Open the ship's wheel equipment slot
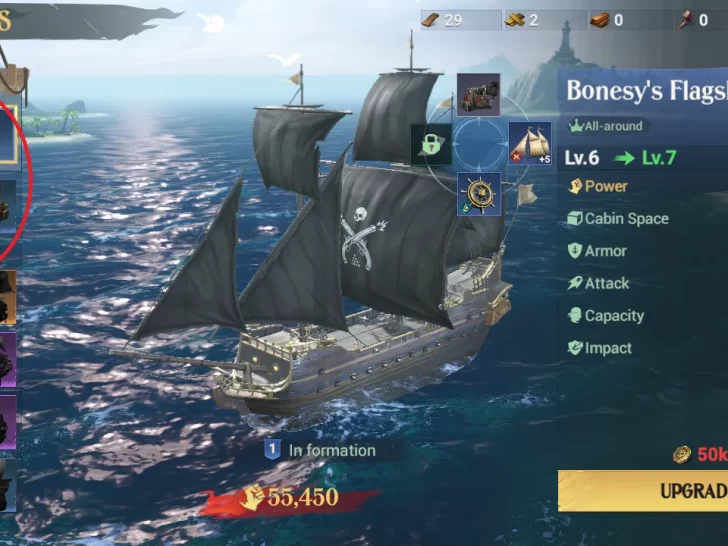The height and width of the screenshot is (546, 728). (479, 194)
